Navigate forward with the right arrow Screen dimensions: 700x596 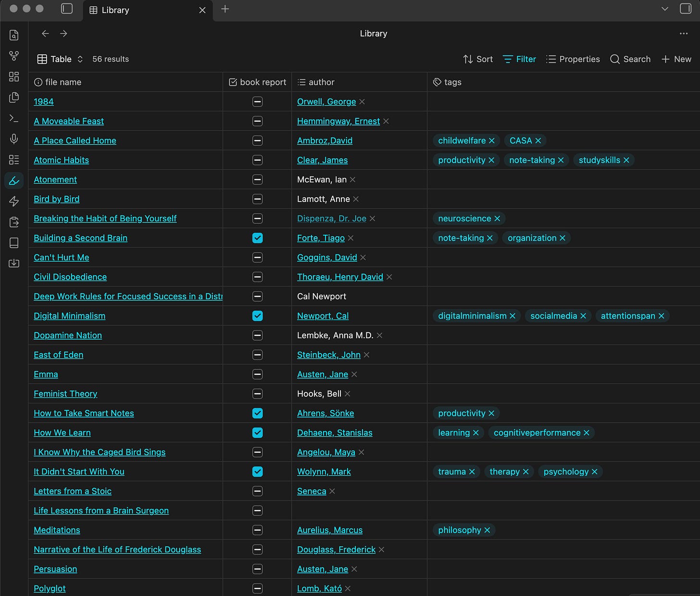63,33
